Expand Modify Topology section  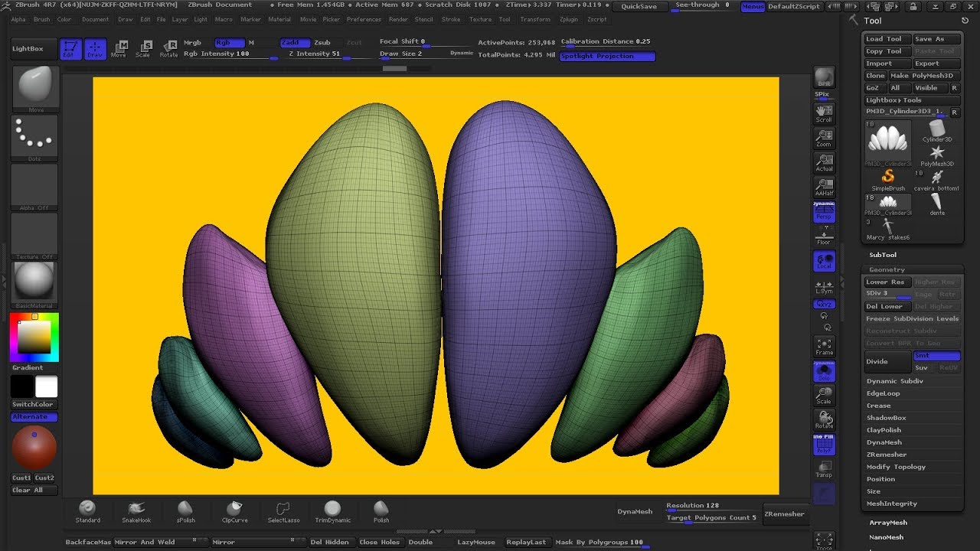tap(897, 467)
